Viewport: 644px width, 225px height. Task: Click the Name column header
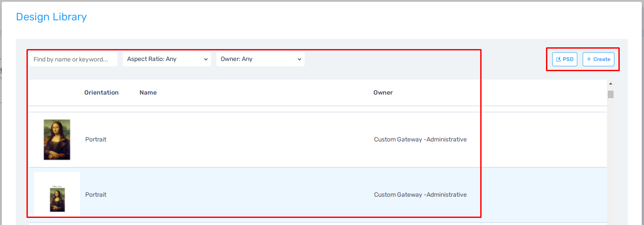(x=148, y=93)
